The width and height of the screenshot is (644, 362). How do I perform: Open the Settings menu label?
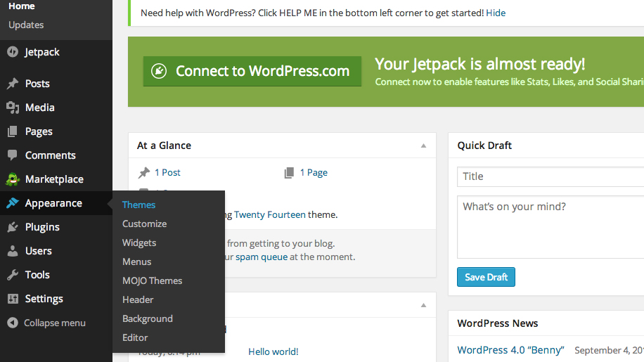pyautogui.click(x=44, y=299)
